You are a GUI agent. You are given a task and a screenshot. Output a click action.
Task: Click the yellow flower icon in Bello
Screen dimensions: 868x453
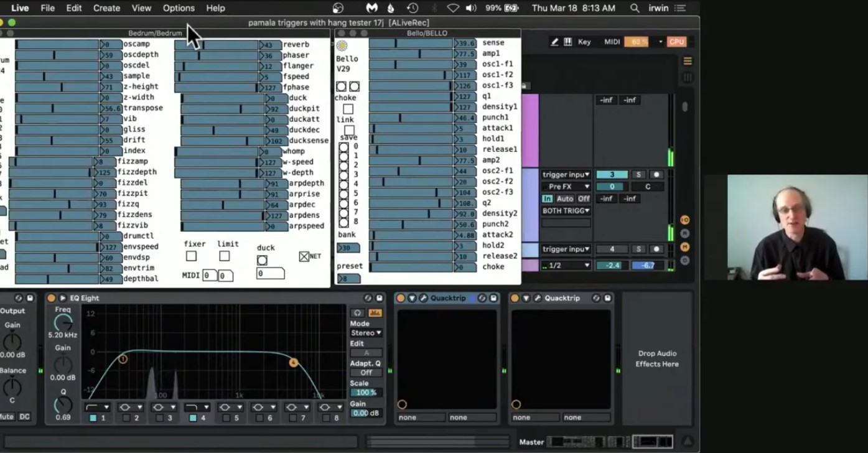pos(342,45)
